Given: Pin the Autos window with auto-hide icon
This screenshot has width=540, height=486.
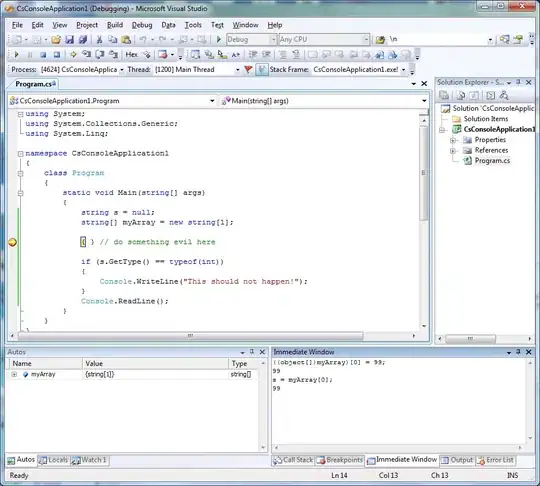Looking at the screenshot, I should (x=252, y=352).
